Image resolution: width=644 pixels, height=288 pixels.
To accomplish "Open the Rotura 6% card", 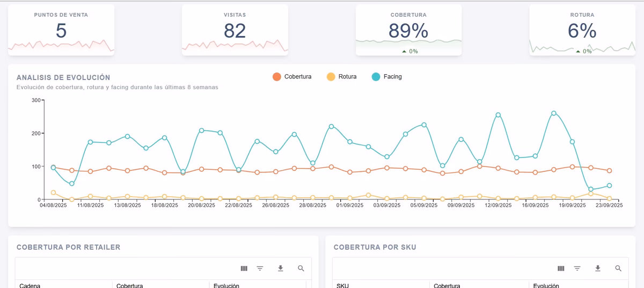I will click(x=582, y=30).
